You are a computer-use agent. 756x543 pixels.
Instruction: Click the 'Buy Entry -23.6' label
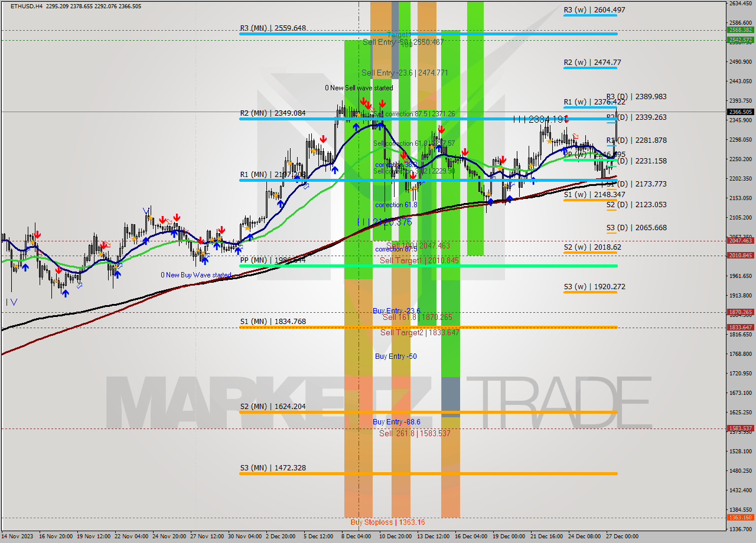(x=396, y=310)
